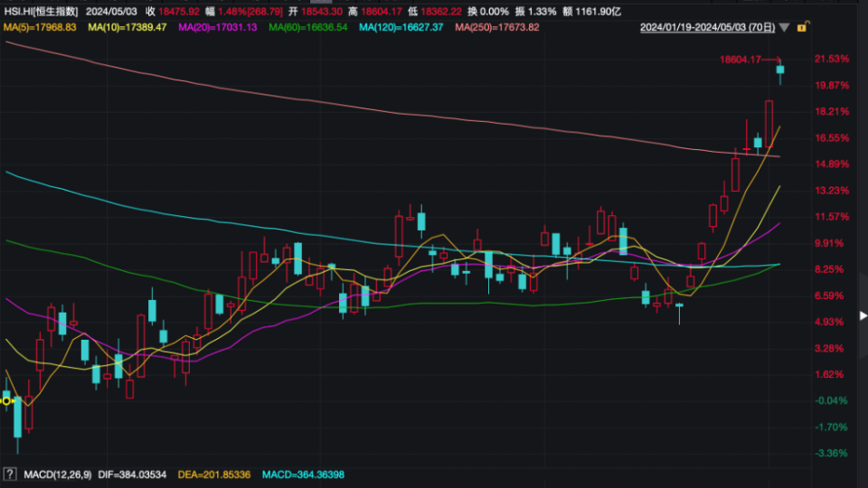Image resolution: width=868 pixels, height=488 pixels.
Task: Click the MACD=364.36398 value
Action: (x=304, y=474)
